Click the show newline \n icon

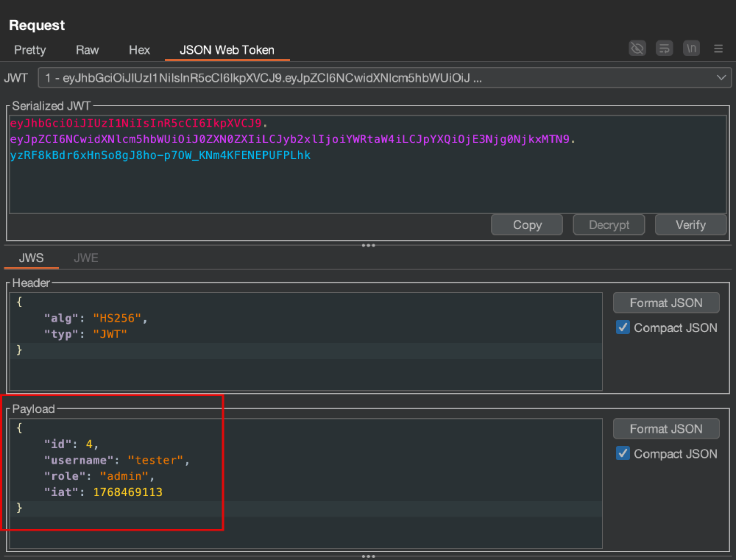[691, 49]
